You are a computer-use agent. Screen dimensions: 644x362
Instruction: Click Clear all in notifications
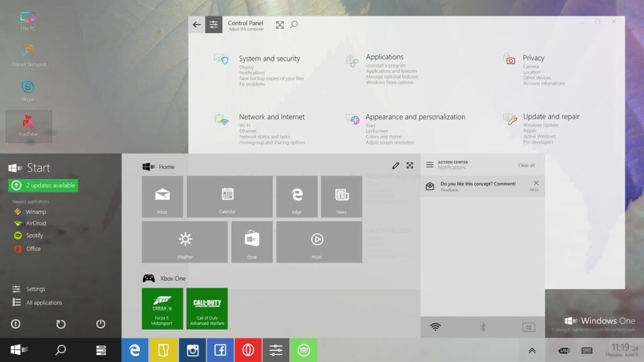point(526,165)
